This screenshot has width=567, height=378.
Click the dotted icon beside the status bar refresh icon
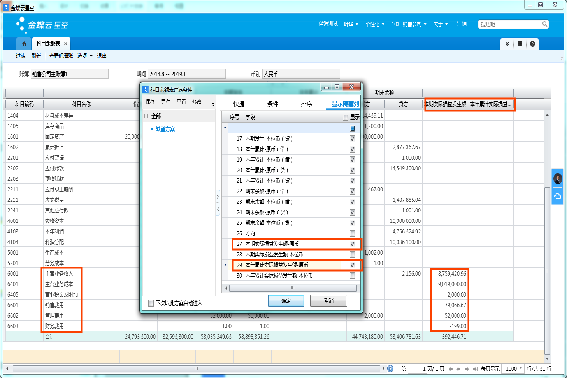[x=404, y=369]
